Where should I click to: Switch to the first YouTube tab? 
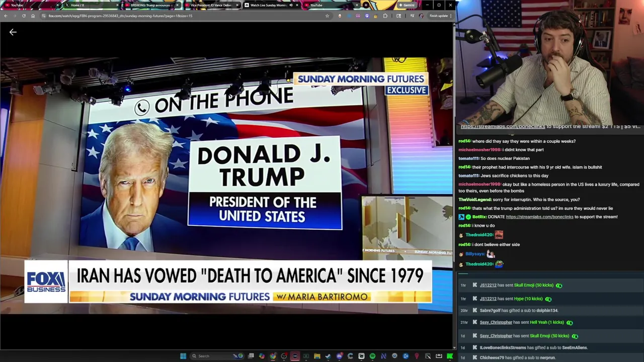click(x=30, y=5)
